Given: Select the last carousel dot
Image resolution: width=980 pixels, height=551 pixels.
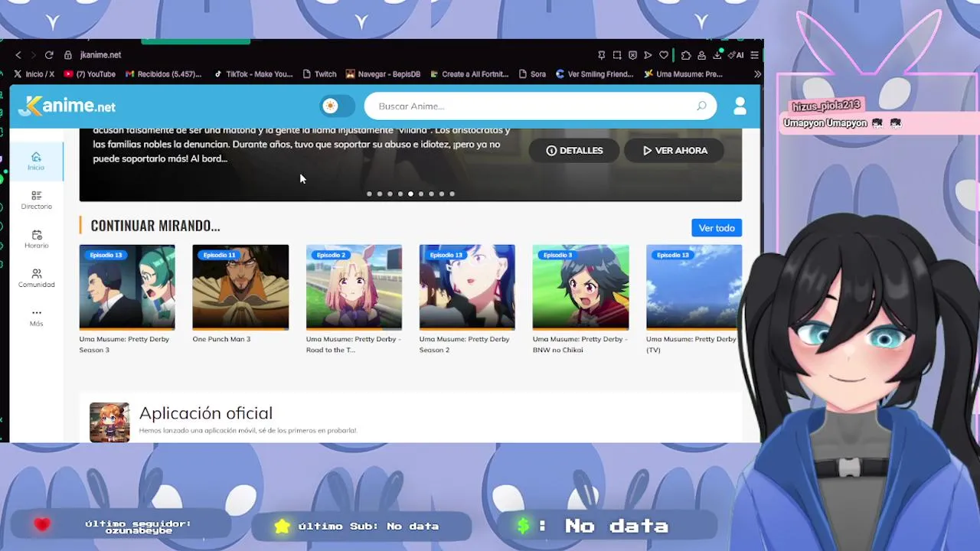Looking at the screenshot, I should pyautogui.click(x=452, y=194).
